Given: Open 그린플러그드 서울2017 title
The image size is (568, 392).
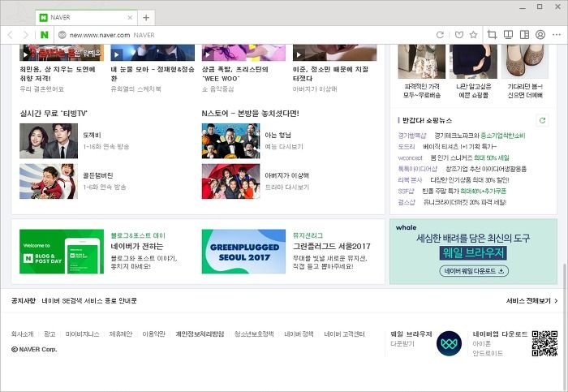Looking at the screenshot, I should click(331, 247).
